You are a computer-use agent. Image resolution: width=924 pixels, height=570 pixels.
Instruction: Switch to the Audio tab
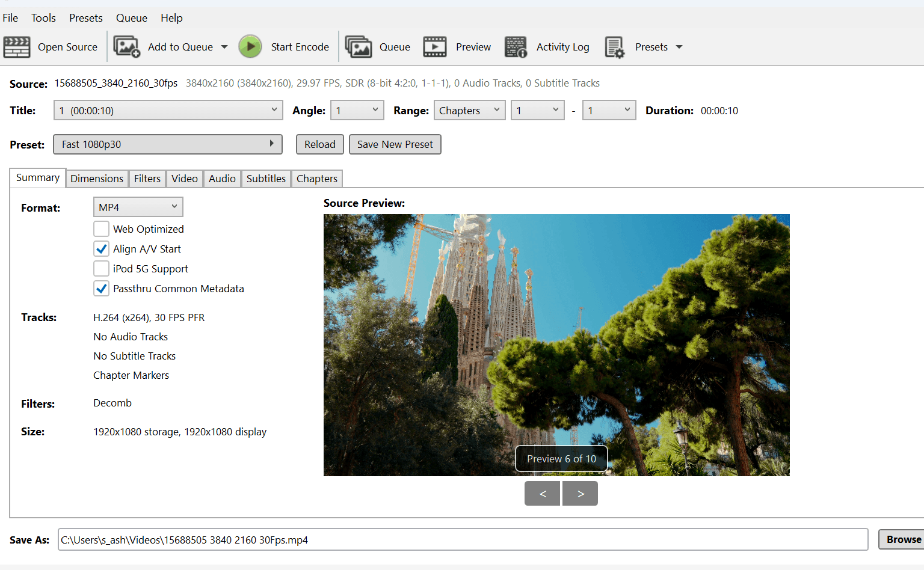222,179
